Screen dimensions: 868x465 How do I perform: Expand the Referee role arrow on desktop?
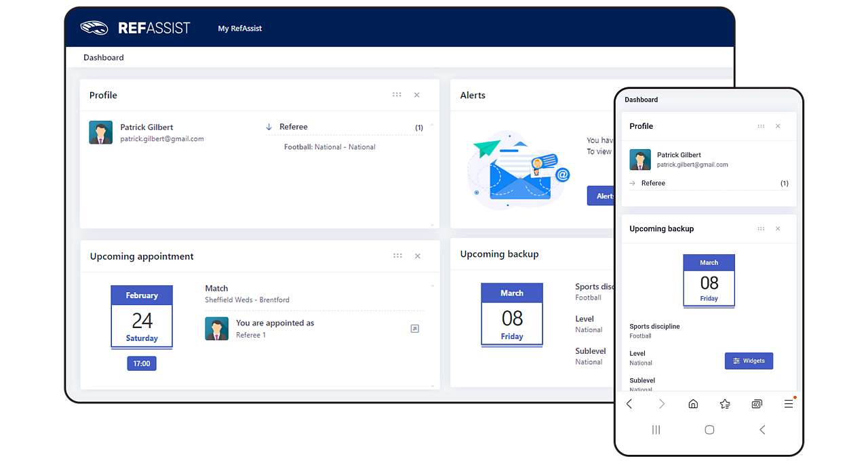269,127
